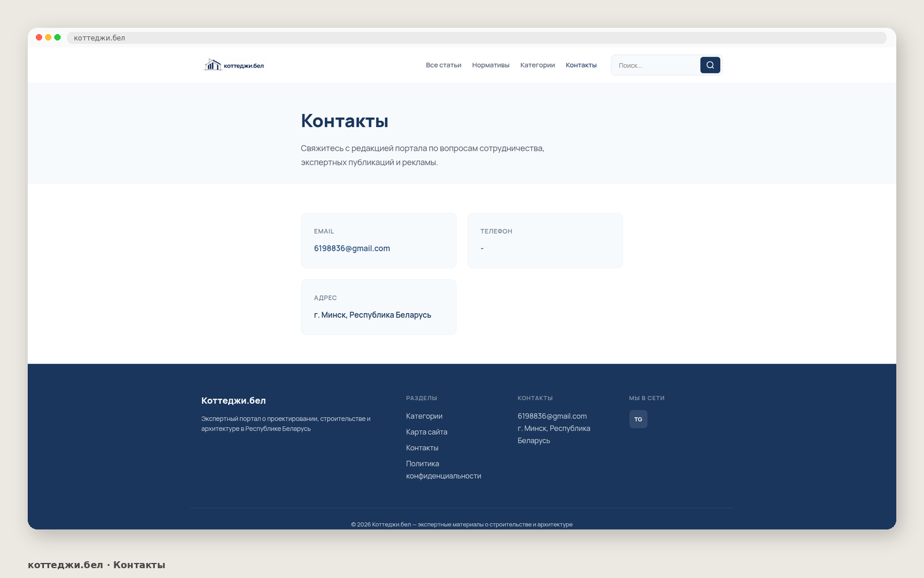The height and width of the screenshot is (578, 924).
Task: Open the Нормативы menu item
Action: click(491, 65)
